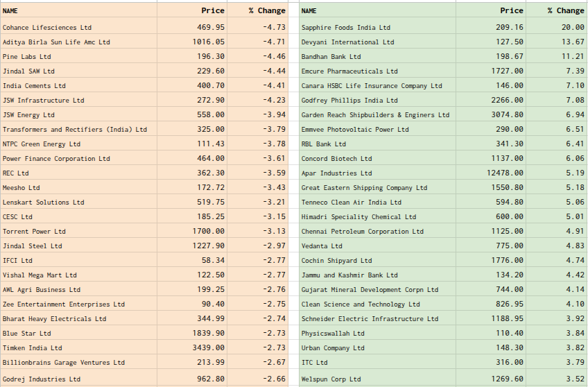This screenshot has height=387, width=588.
Task: Click the green table NAME header
Action: click(309, 11)
